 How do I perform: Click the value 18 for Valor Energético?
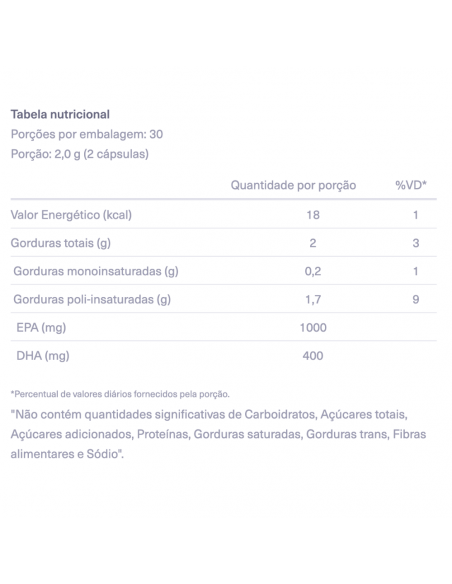313,215
